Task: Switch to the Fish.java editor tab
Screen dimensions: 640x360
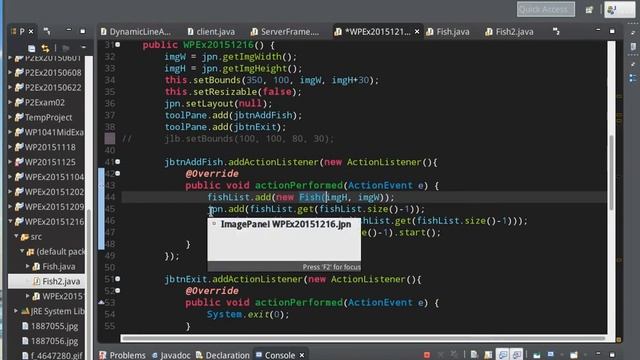Action: (x=448, y=31)
